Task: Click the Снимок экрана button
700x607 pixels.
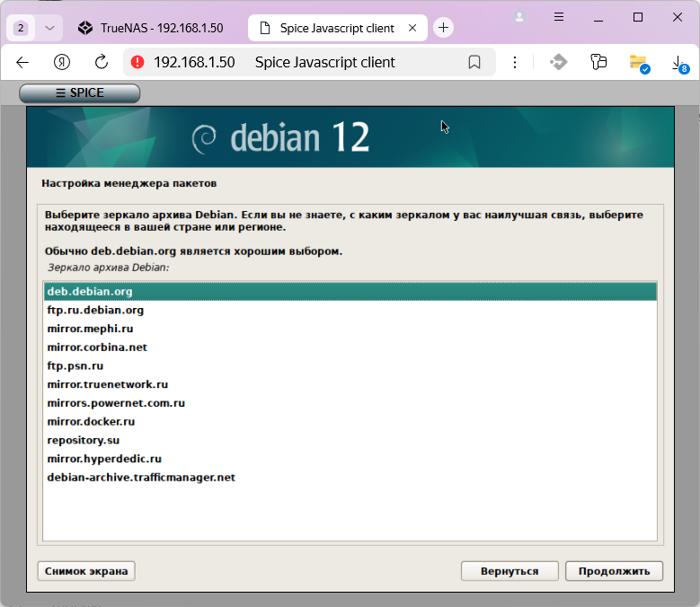Action: pos(86,571)
